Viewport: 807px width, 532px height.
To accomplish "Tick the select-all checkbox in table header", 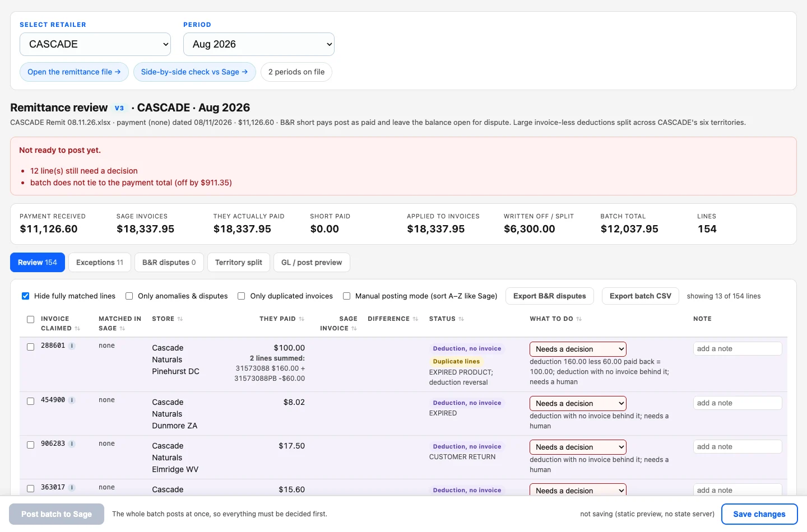I will 31,320.
